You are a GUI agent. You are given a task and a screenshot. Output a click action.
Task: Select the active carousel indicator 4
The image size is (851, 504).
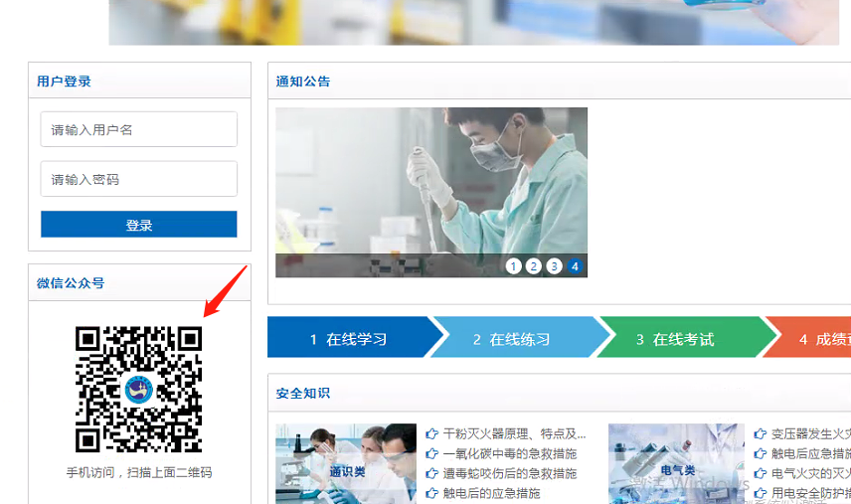(575, 266)
